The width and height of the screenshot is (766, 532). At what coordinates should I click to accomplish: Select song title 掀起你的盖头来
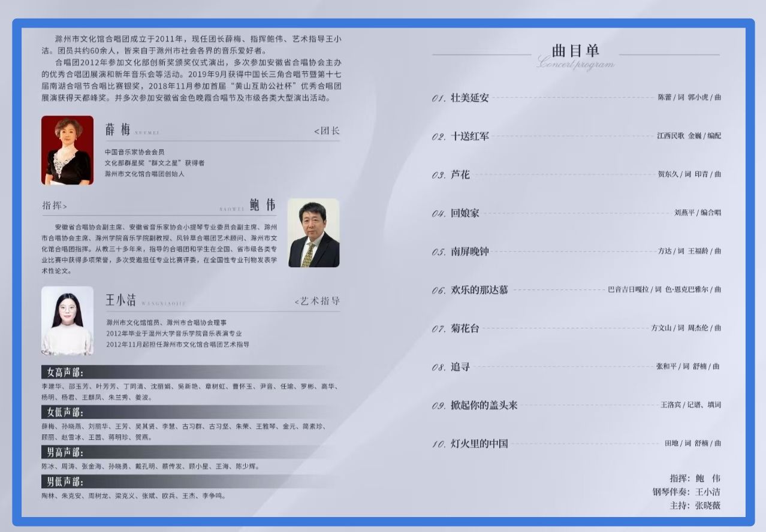484,405
